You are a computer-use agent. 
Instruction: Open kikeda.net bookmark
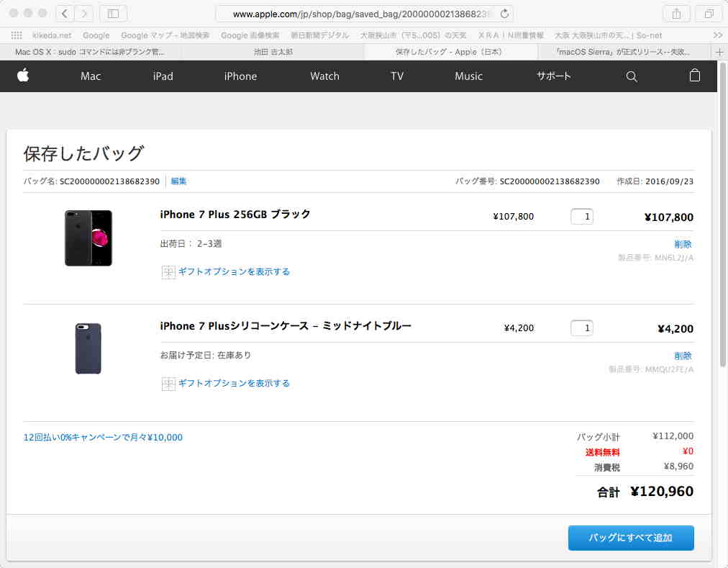coord(52,35)
